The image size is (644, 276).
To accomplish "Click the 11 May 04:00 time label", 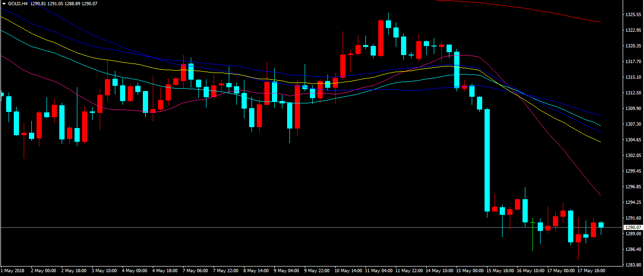I will [379, 271].
